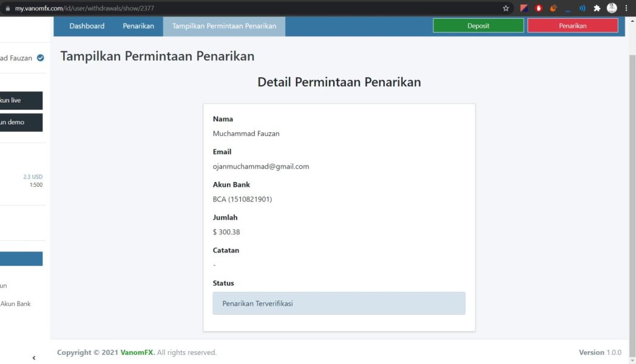Screen dimensions: 636x364
Task: Click the Copyright © 2021 footer text
Action: pyautogui.click(x=87, y=352)
